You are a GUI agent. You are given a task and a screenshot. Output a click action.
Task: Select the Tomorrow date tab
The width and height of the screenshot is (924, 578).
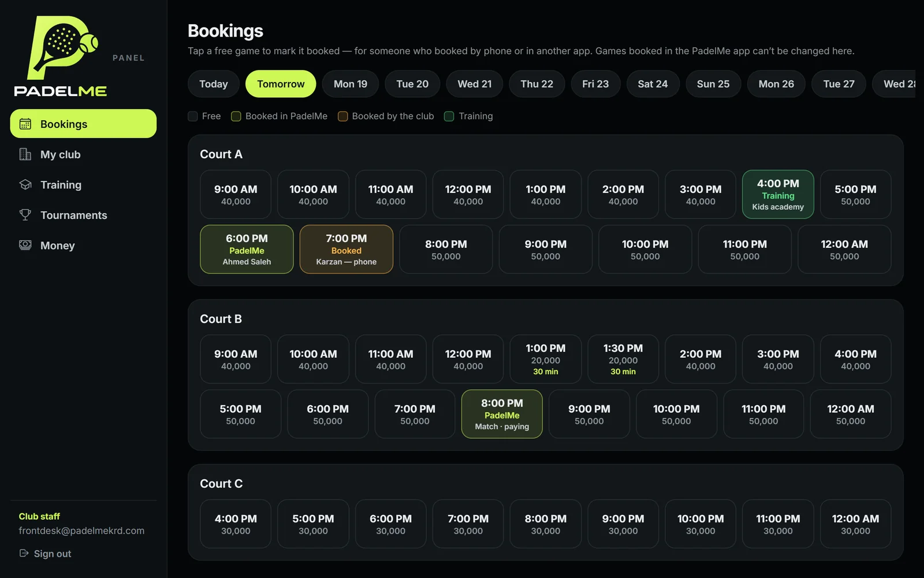click(x=281, y=84)
